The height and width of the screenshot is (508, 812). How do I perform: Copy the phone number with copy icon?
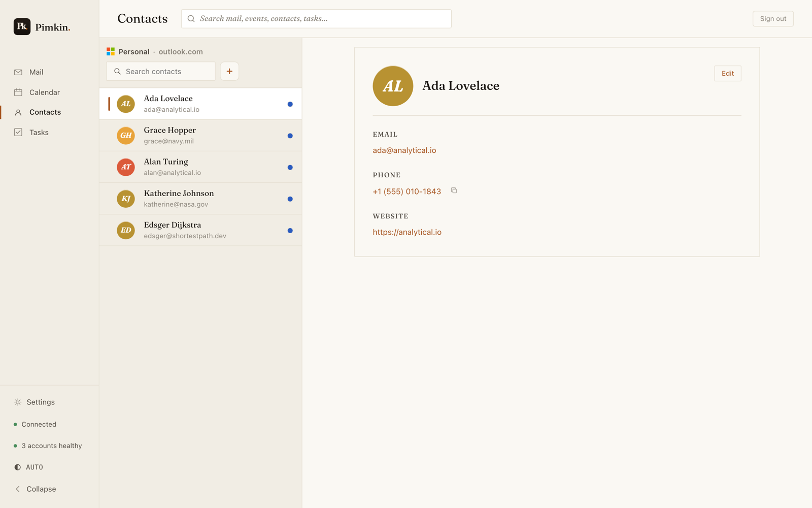[454, 190]
